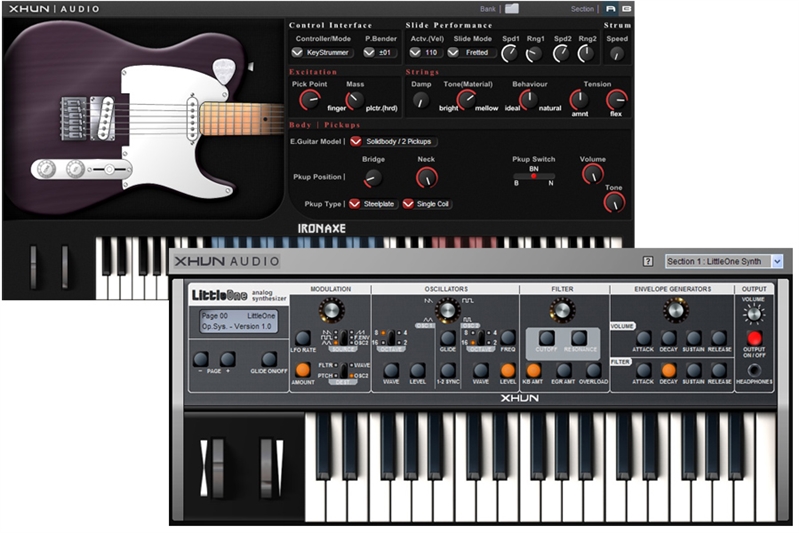The height and width of the screenshot is (533, 799).
Task: Open Section 1: LittleOne Synth dropdown
Action: click(724, 261)
